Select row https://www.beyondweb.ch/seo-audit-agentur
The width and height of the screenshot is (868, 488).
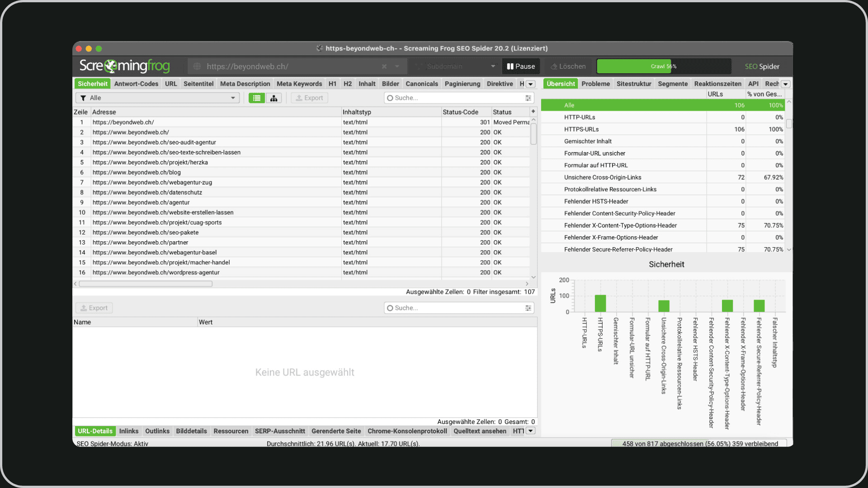pos(301,142)
